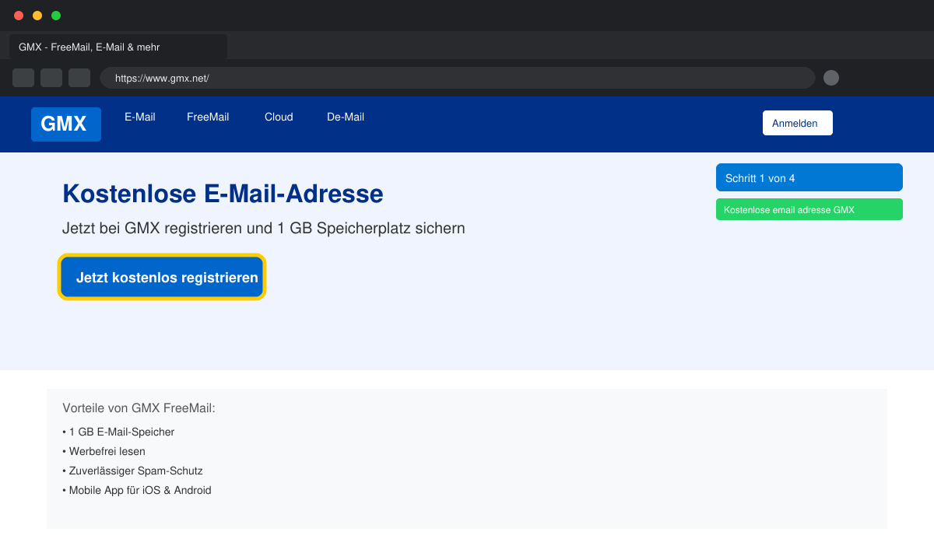The height and width of the screenshot is (560, 934).
Task: Open the E-Mail navigation item
Action: pyautogui.click(x=140, y=117)
